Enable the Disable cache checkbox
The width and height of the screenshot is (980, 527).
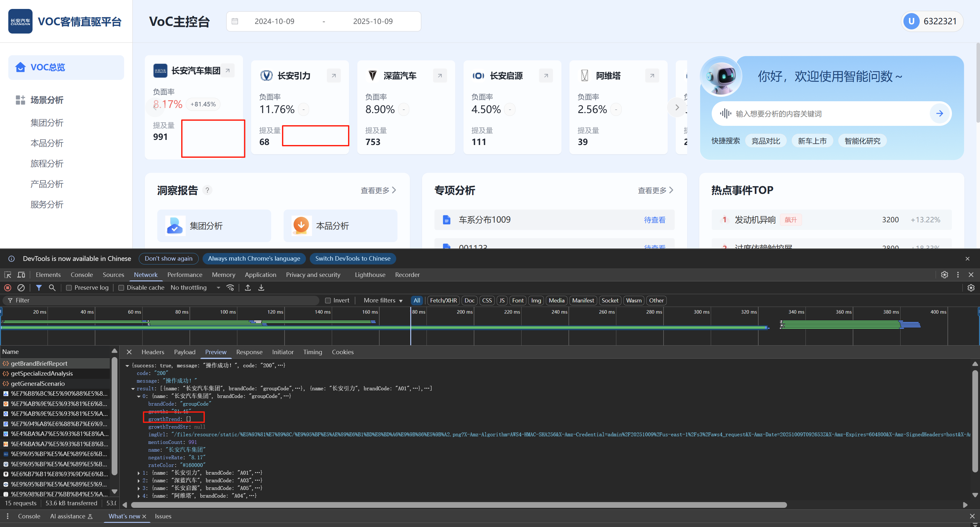[121, 288]
